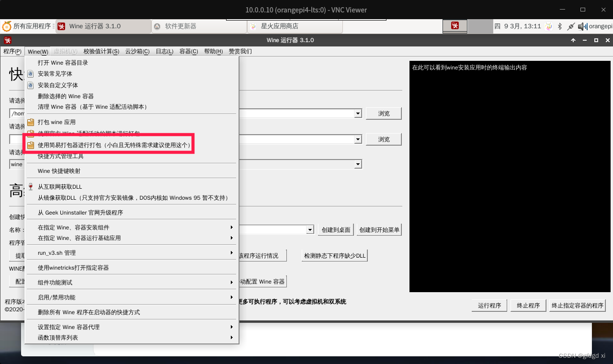Click the volume speaker tray icon

(582, 26)
